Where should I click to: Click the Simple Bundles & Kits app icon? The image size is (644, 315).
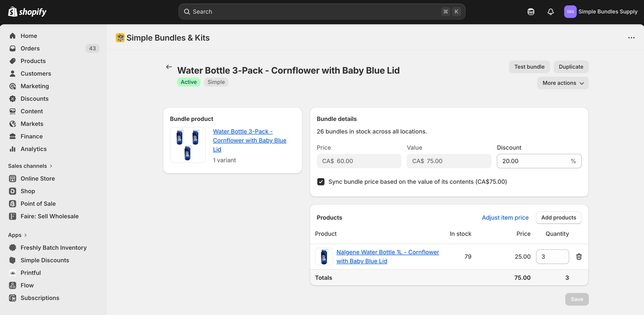tap(120, 38)
